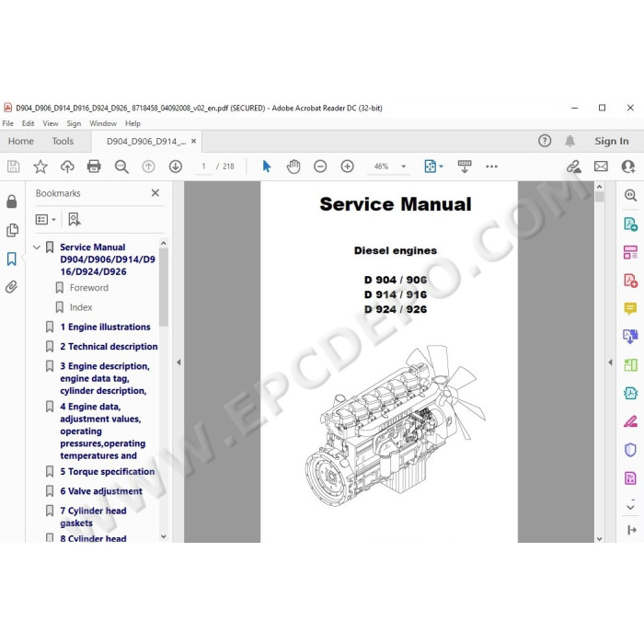
Task: Add document to starred favorites
Action: point(40,167)
